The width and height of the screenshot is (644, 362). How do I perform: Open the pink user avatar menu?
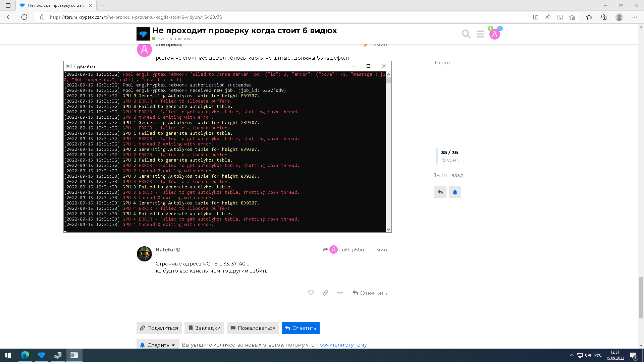point(494,34)
